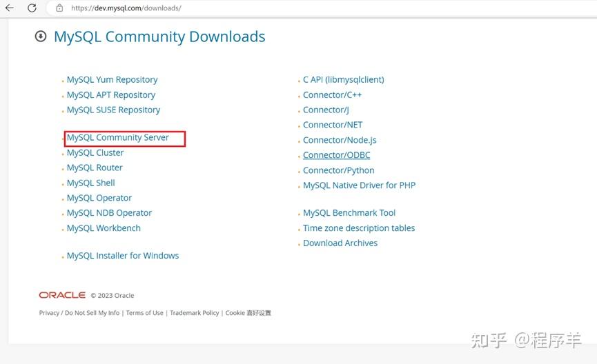Open C API (libmysqlclient) link
The width and height of the screenshot is (597, 364).
[x=344, y=79]
